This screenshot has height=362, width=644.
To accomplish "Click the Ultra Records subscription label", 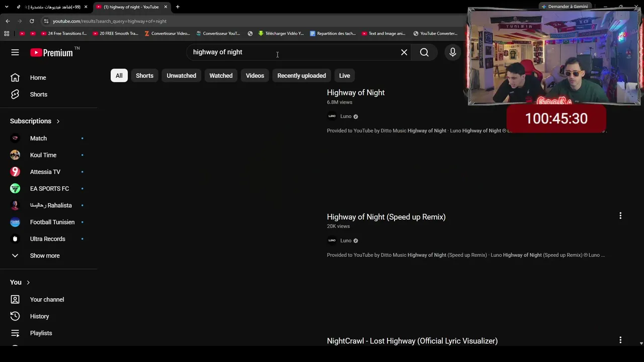I will (48, 239).
